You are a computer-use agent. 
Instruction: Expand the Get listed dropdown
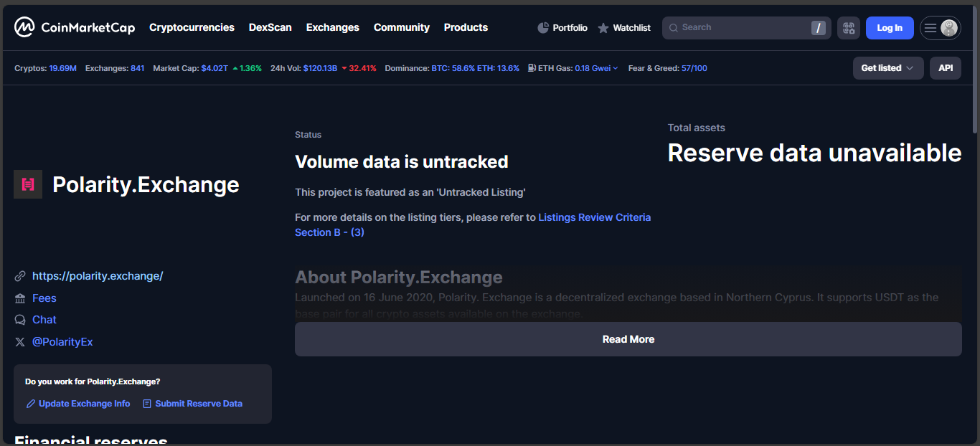[887, 68]
